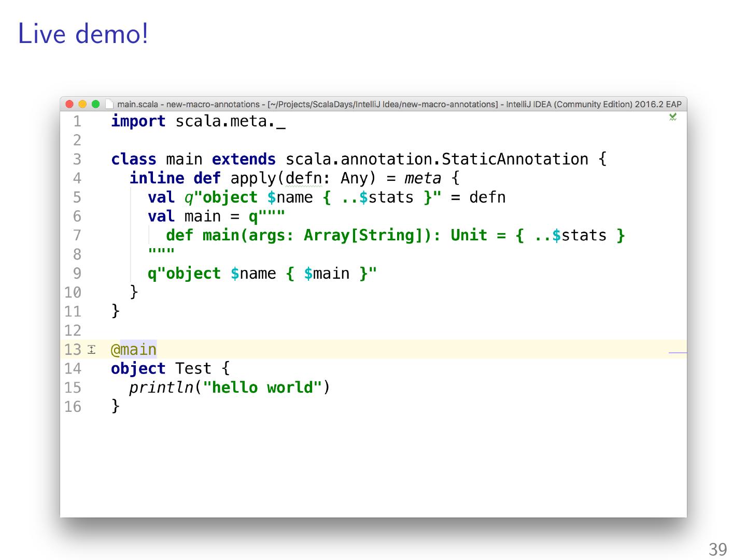Click the 'apply' method name
The width and height of the screenshot is (747, 560).
pos(253,178)
